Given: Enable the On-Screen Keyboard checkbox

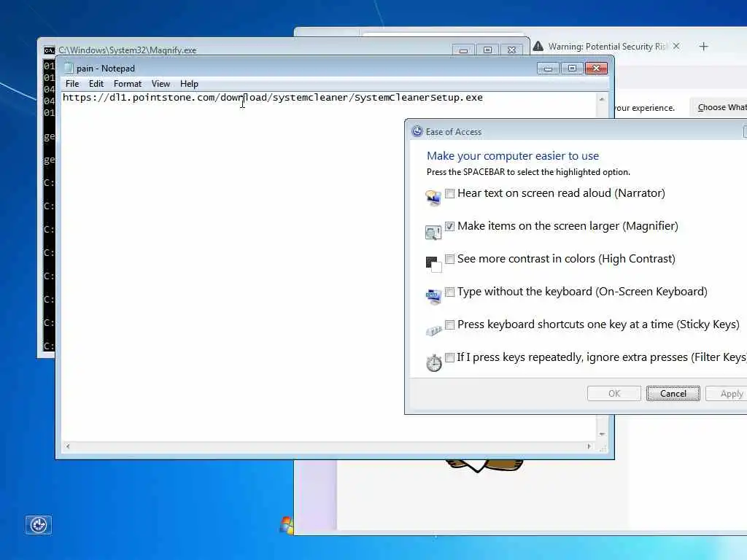Looking at the screenshot, I should (449, 292).
